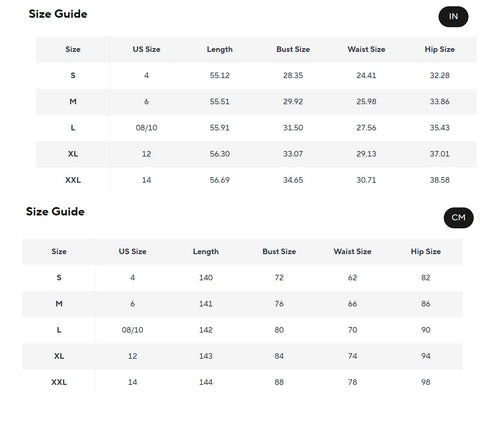480x433 pixels.
Task: Click the 08/10 US size cell in inches table
Action: pyautogui.click(x=146, y=128)
